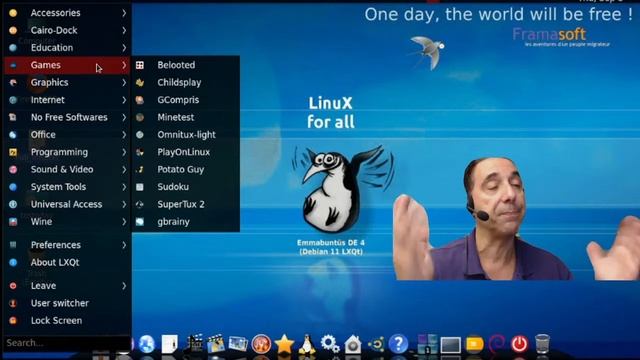Open the System Tools category

67,187
